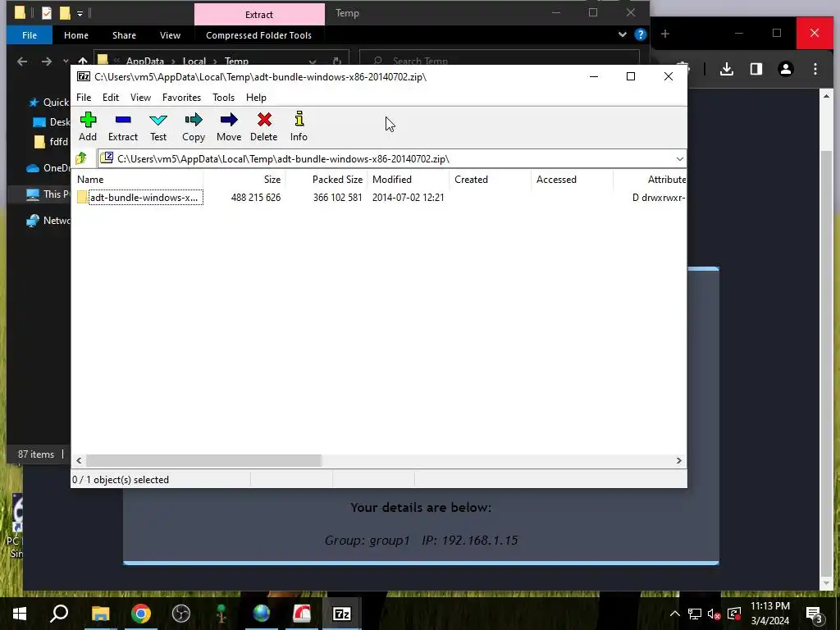Toggle browser side panel icon
The width and height of the screenshot is (840, 630).
(756, 69)
